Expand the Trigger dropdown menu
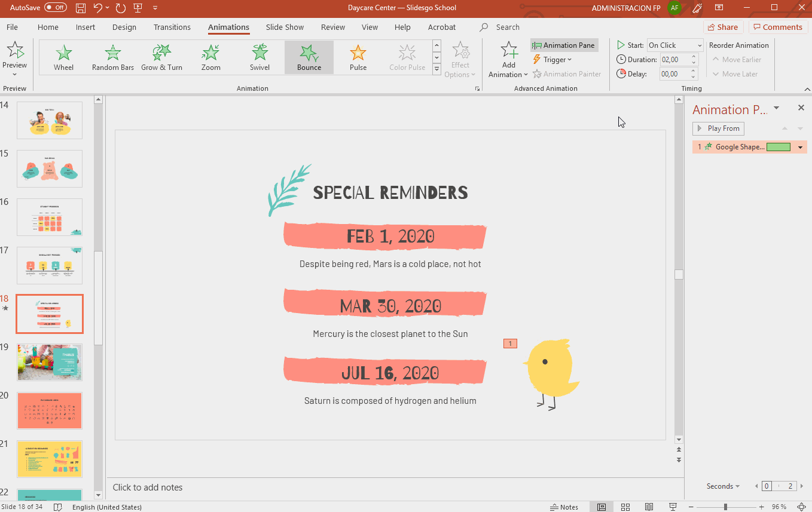 pos(552,60)
